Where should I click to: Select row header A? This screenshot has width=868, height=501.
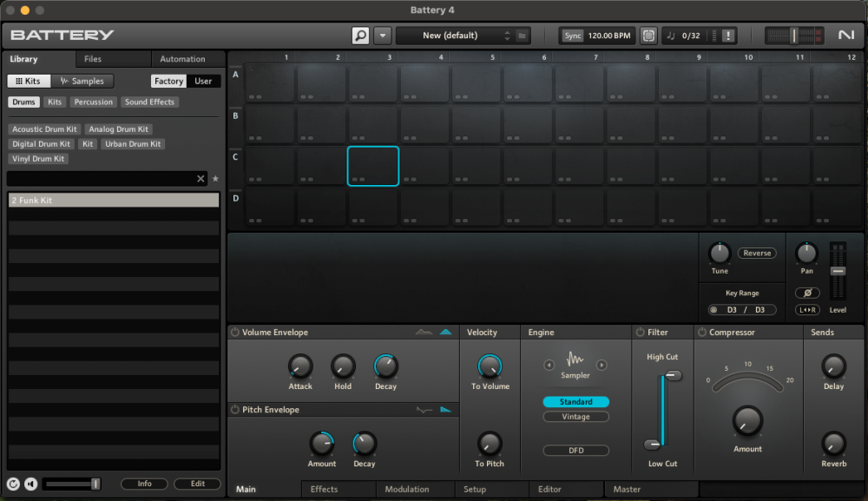coord(236,74)
